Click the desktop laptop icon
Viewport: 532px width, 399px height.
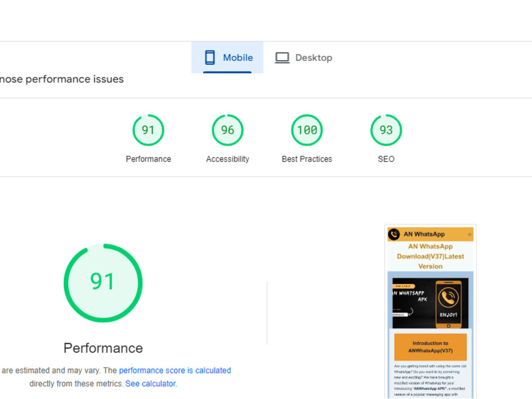(282, 57)
